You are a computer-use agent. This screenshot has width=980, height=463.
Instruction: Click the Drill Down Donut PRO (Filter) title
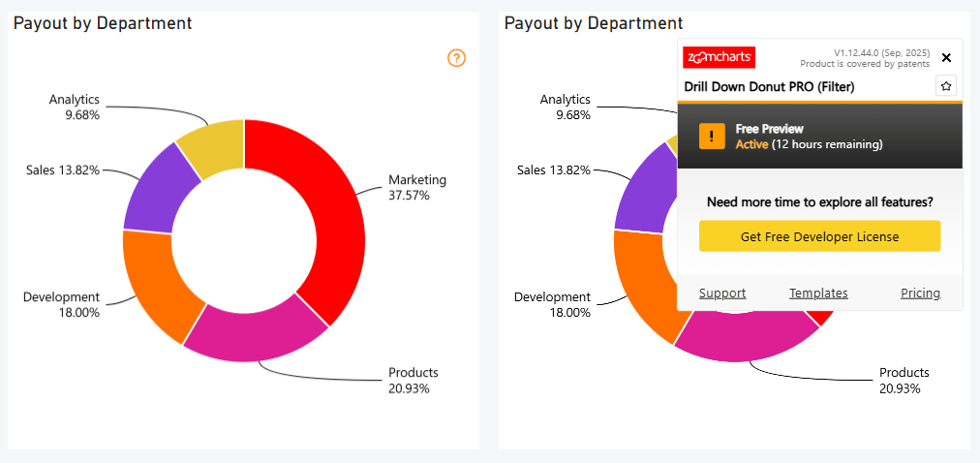pyautogui.click(x=769, y=87)
